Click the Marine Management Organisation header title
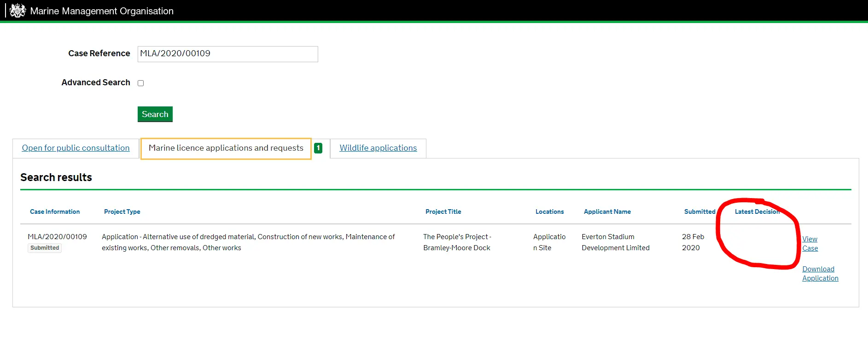This screenshot has height=352, width=868. pos(102,11)
